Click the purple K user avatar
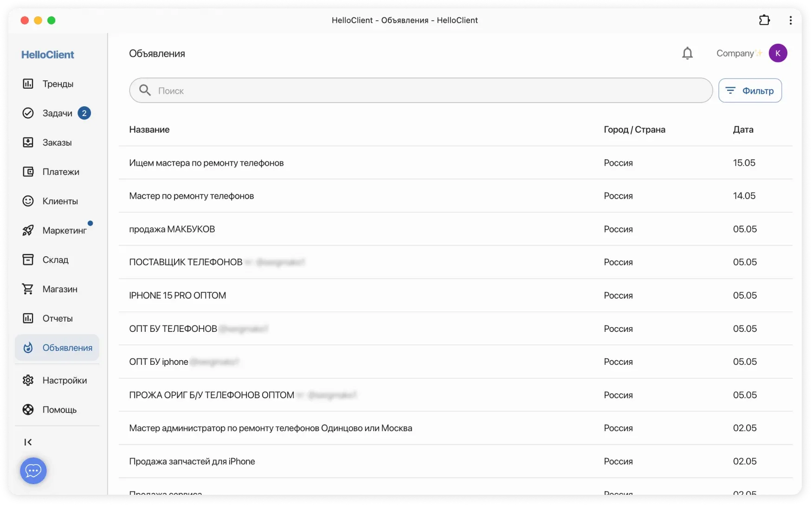The image size is (812, 505). pos(778,53)
